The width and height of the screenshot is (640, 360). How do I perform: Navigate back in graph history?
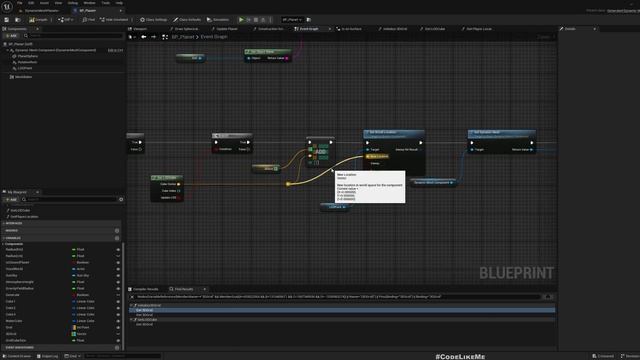[144, 37]
